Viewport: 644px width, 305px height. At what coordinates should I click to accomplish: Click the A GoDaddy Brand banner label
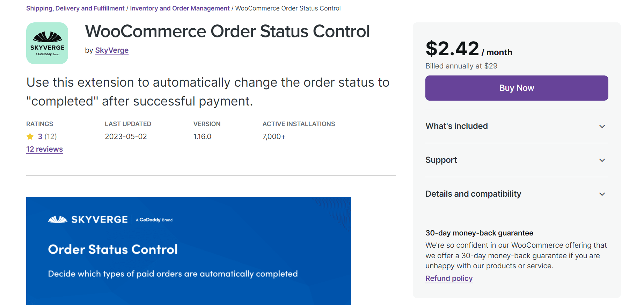[x=154, y=220]
